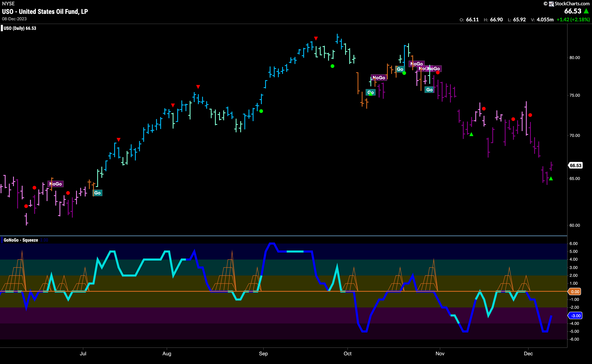Click the green circle marker just before Sep
Viewport: 592px width, 364px height.
tap(261, 111)
